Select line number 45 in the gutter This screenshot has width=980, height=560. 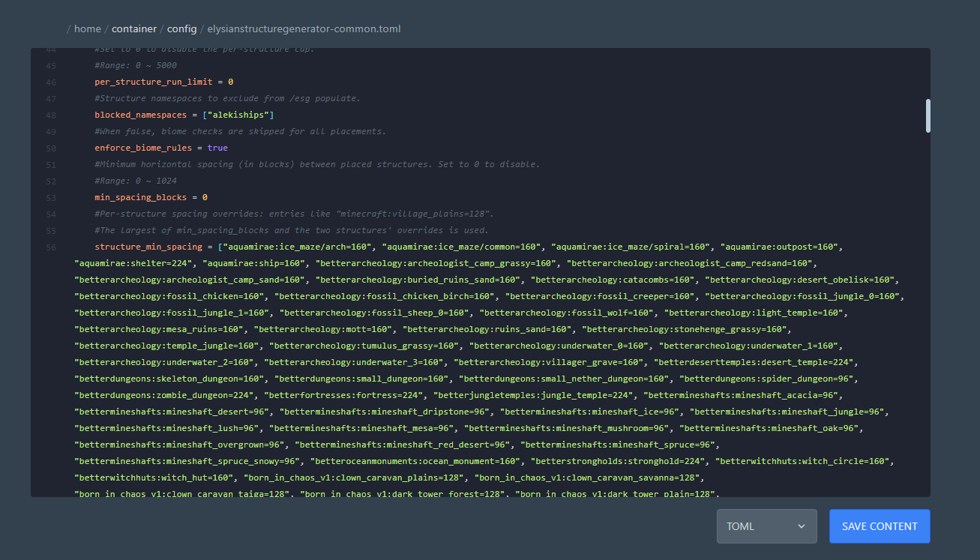[51, 65]
